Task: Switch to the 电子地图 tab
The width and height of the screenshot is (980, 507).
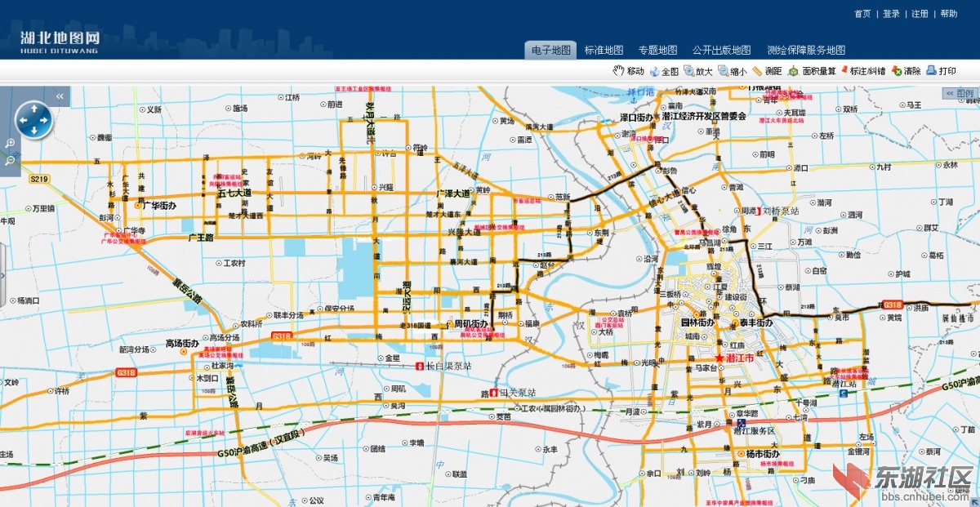Action: [550, 50]
